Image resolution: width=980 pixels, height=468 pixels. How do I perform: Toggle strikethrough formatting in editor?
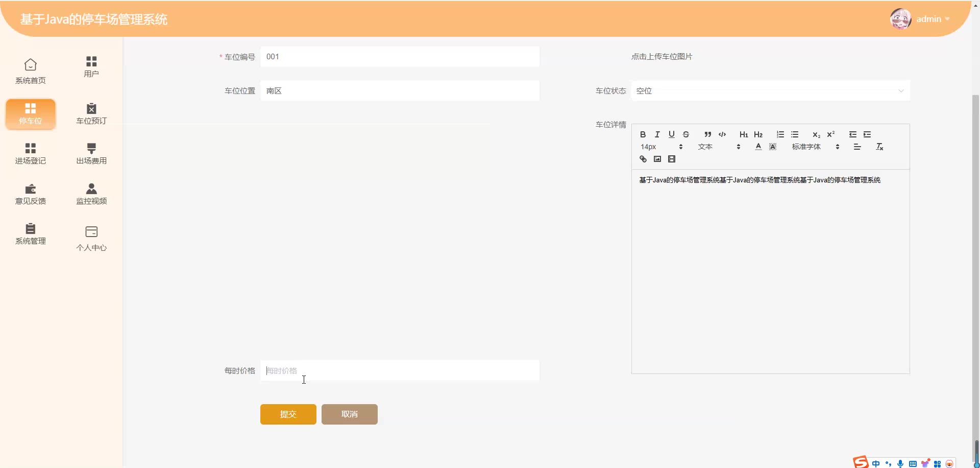coord(686,134)
